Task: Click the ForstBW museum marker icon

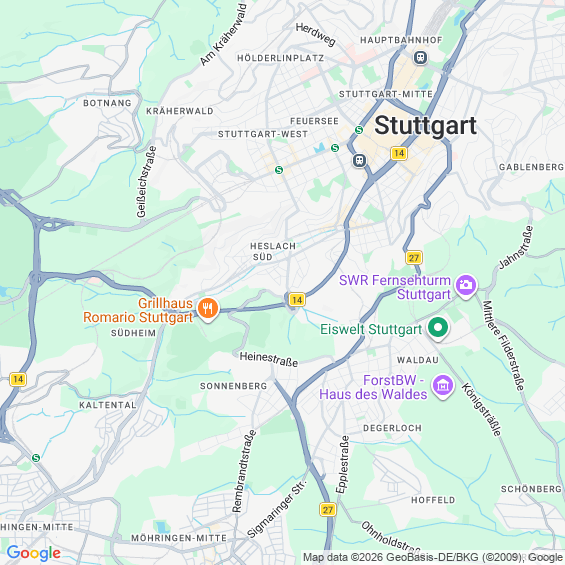Action: coord(442,386)
